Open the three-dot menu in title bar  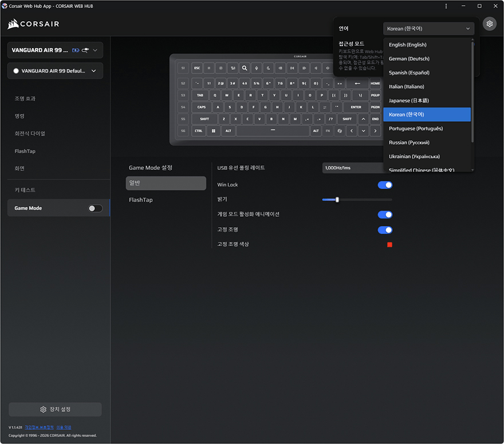point(446,6)
